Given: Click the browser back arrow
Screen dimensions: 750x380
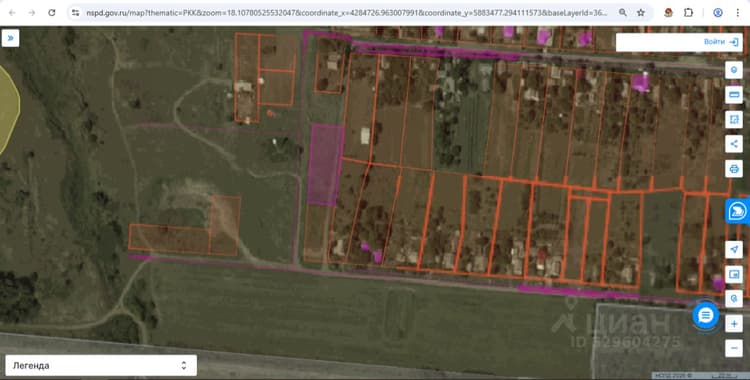Looking at the screenshot, I should [12, 13].
